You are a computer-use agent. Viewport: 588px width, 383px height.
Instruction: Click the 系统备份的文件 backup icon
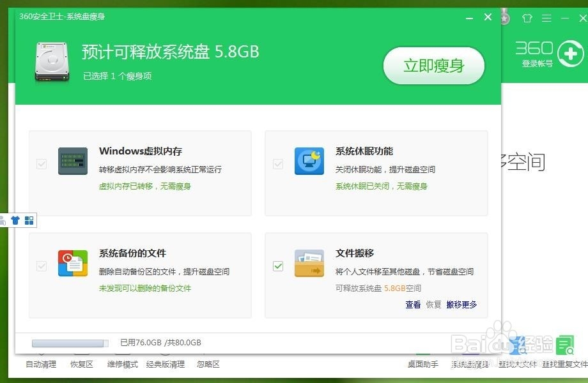(73, 263)
